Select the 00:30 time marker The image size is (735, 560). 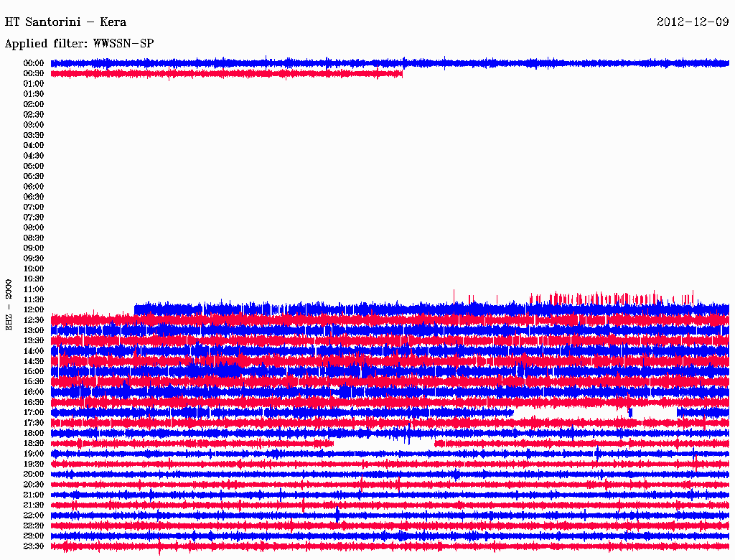pyautogui.click(x=34, y=73)
